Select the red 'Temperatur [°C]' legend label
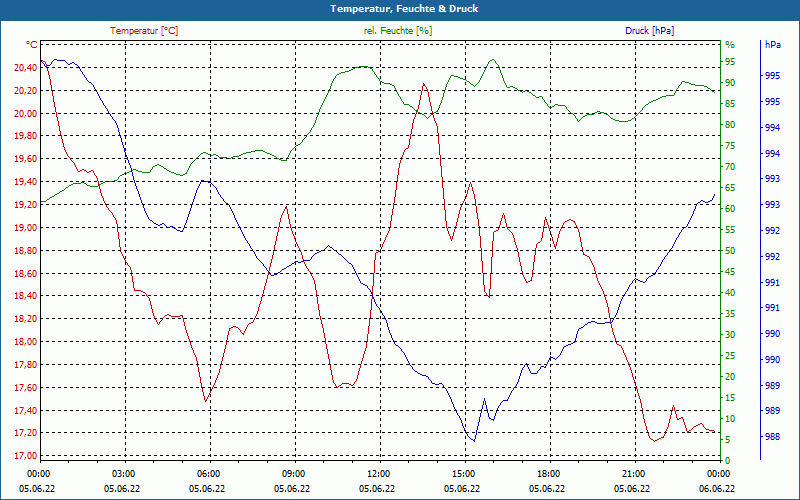Image resolution: width=800 pixels, height=500 pixels. pos(144,31)
